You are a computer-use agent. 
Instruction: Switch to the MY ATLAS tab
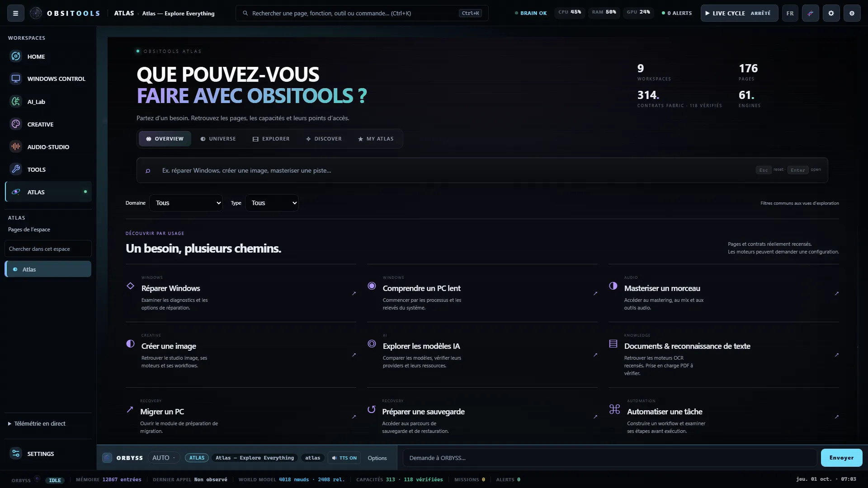(x=376, y=139)
